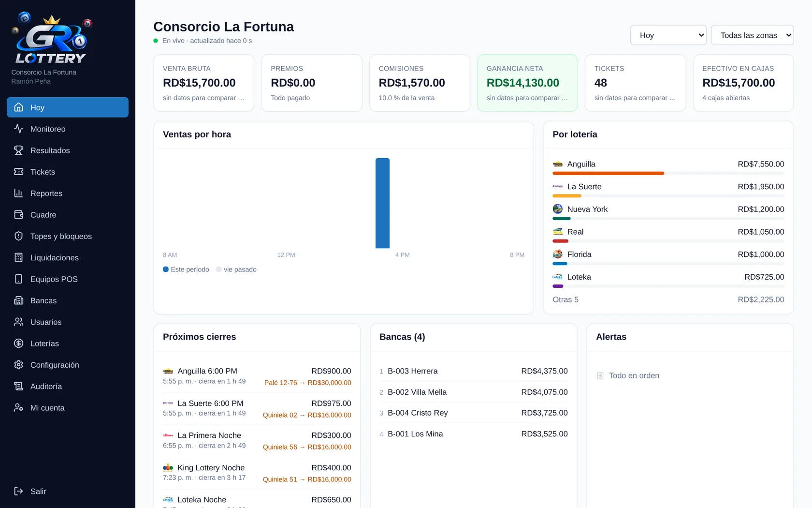Click the Tickets 48 card
Viewport: 812px width, 508px height.
(635, 83)
